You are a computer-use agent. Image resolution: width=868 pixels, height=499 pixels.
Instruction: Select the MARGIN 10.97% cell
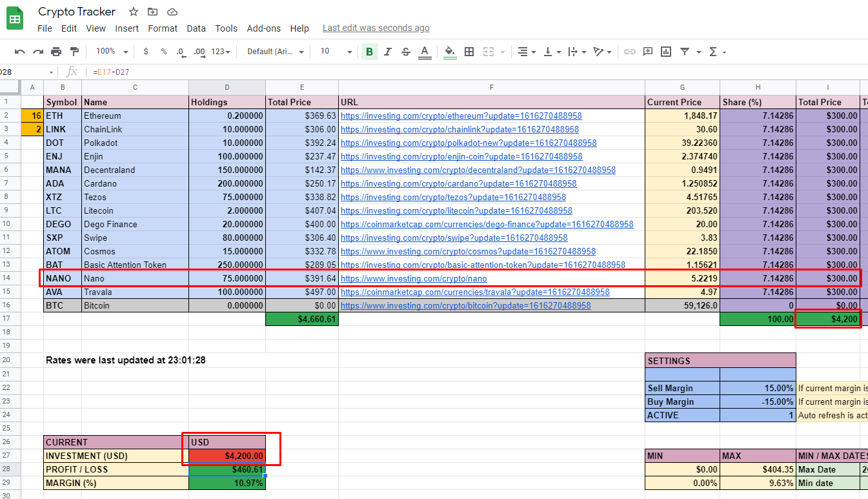pos(227,483)
